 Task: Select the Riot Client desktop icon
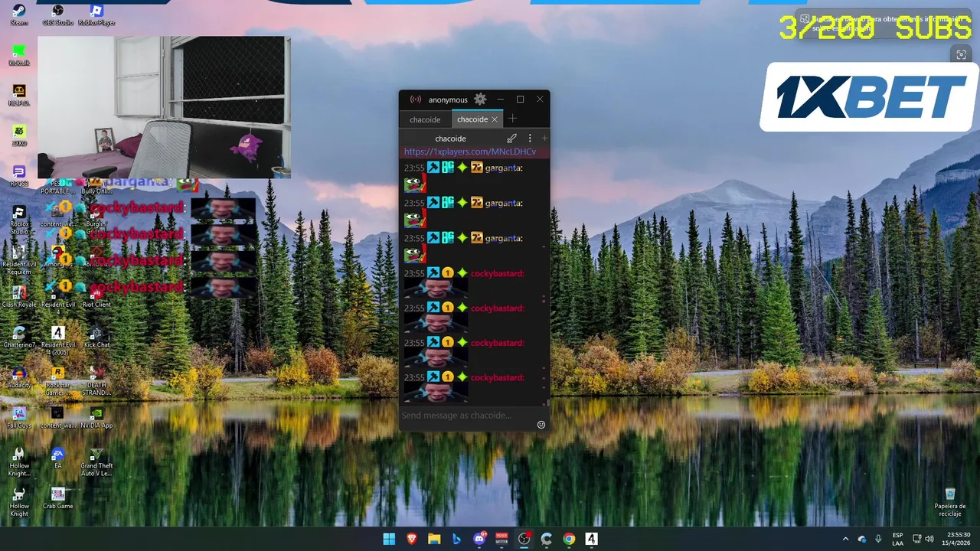point(96,296)
